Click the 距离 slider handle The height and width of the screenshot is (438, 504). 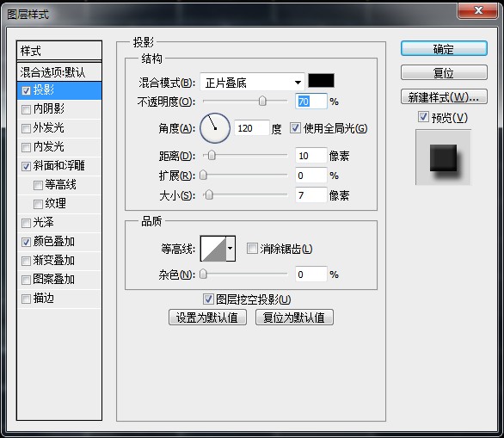[212, 156]
